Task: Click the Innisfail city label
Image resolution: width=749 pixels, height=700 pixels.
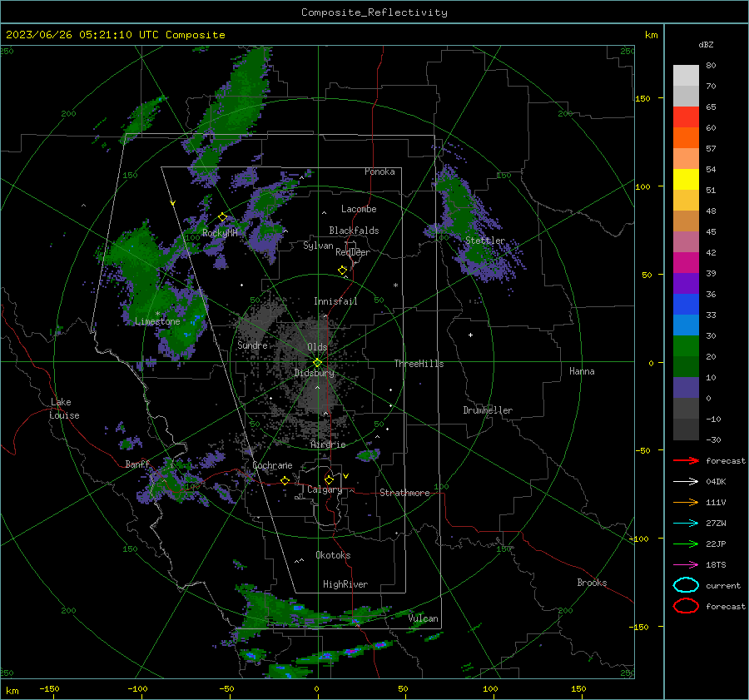Action: pyautogui.click(x=335, y=301)
